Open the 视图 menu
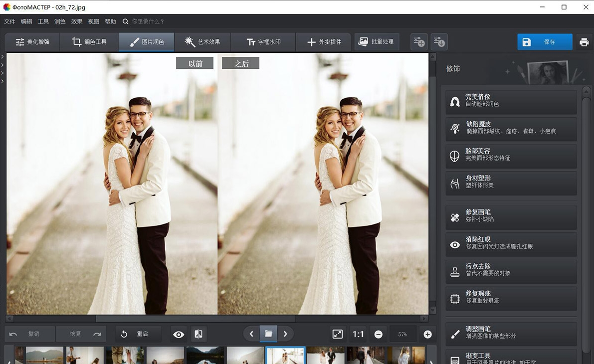Image resolution: width=594 pixels, height=364 pixels. 93,21
